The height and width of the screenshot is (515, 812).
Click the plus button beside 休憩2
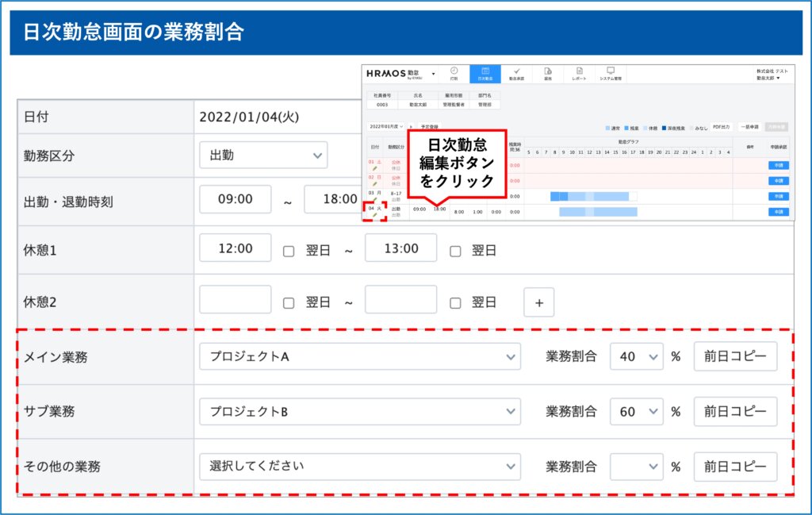pyautogui.click(x=538, y=302)
